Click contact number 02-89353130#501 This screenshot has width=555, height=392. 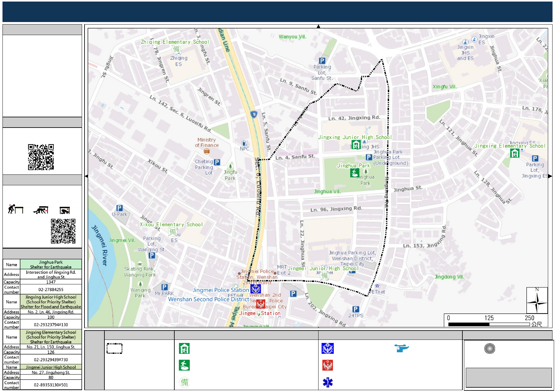click(x=51, y=385)
